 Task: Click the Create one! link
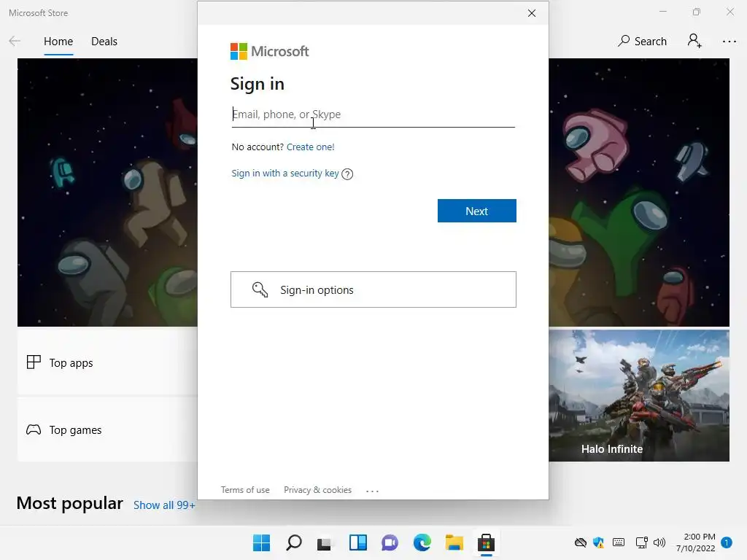coord(310,147)
